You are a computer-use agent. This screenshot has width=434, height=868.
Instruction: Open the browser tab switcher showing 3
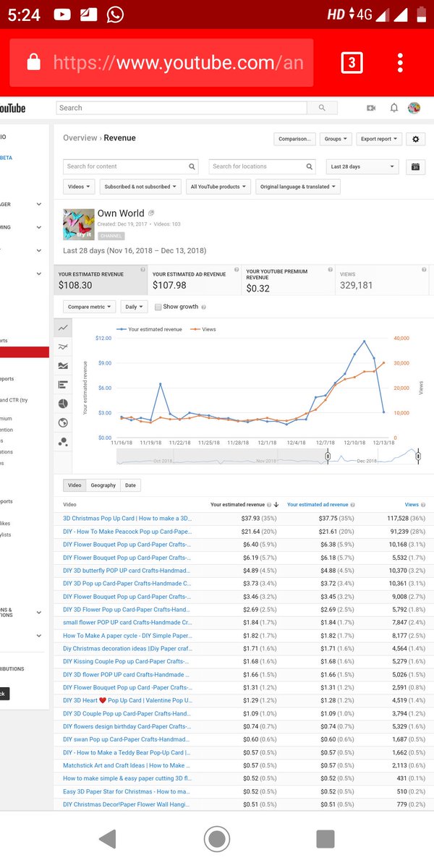[x=351, y=63]
